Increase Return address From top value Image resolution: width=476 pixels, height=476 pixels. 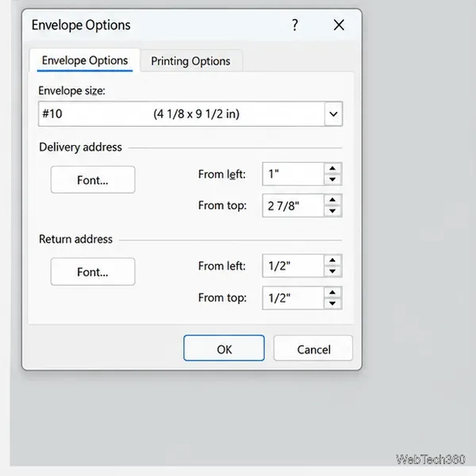(332, 293)
